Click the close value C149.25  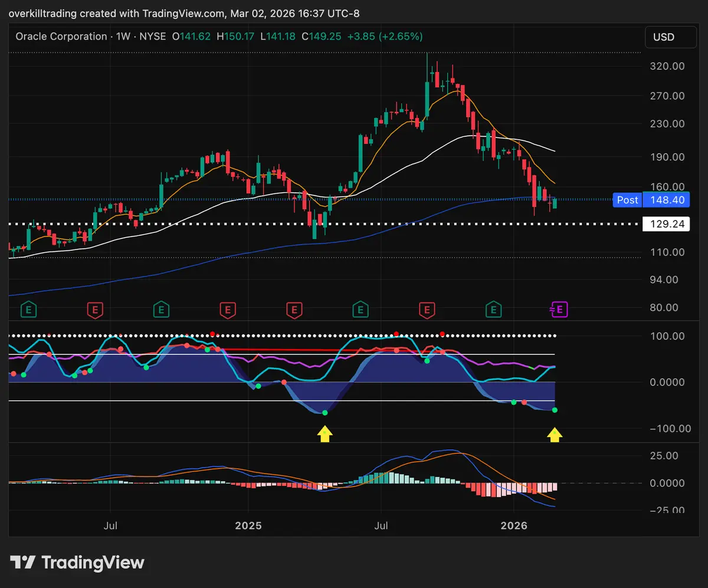point(320,37)
